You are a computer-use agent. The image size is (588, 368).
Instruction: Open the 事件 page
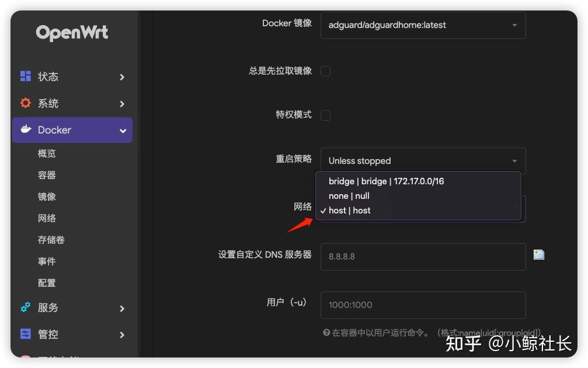tap(48, 261)
